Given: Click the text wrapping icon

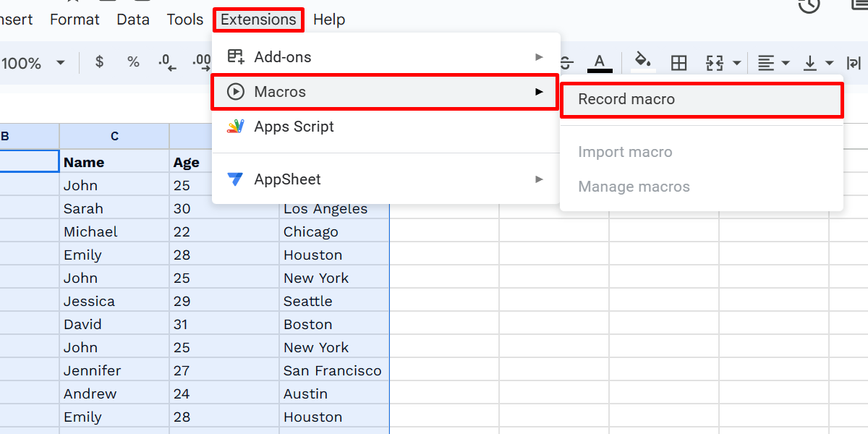Looking at the screenshot, I should click(854, 63).
